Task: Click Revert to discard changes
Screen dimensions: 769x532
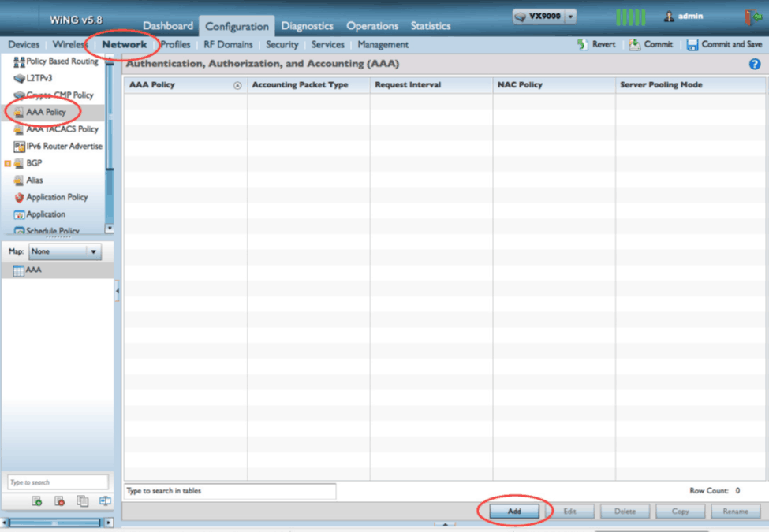Action: point(596,44)
